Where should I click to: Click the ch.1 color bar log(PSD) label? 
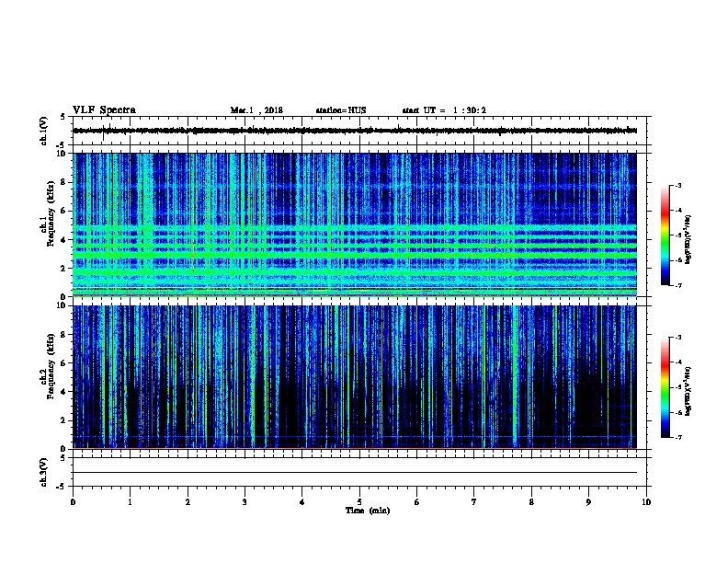coord(688,240)
